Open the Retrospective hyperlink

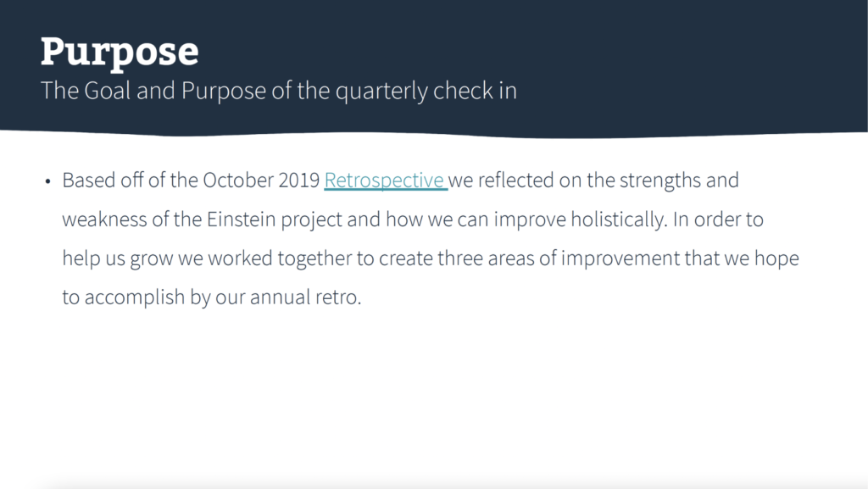tap(384, 181)
